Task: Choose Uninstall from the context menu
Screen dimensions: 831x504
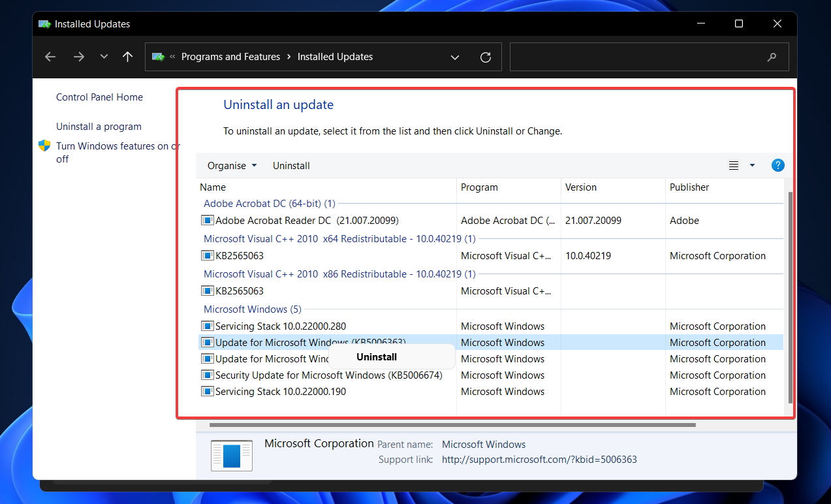Action: click(377, 356)
